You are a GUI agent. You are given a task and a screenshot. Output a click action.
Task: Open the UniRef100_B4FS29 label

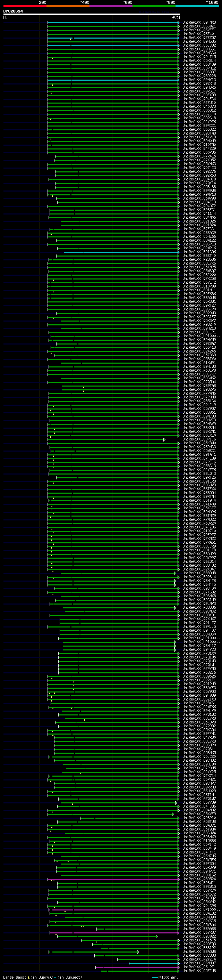coord(199,148)
